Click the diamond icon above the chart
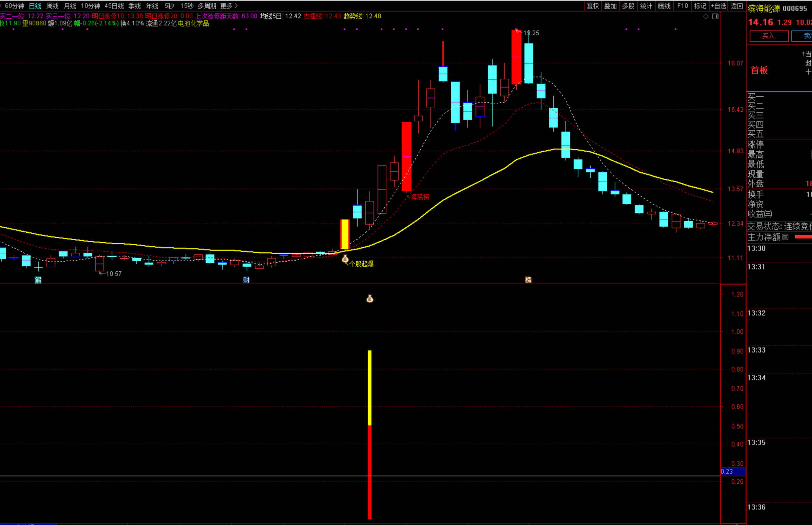Image resolution: width=812 pixels, height=525 pixels. pyautogui.click(x=706, y=17)
